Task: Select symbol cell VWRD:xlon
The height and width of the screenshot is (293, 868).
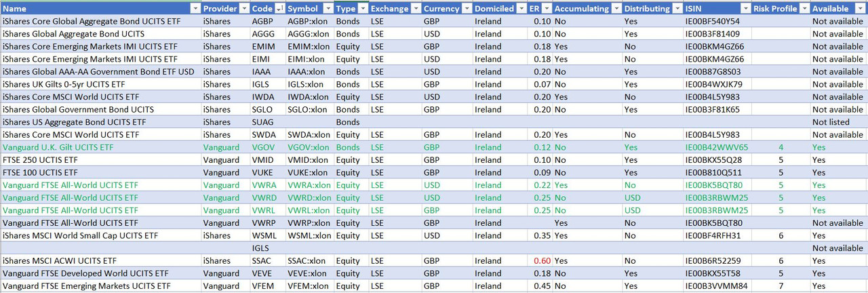Action: [x=310, y=197]
